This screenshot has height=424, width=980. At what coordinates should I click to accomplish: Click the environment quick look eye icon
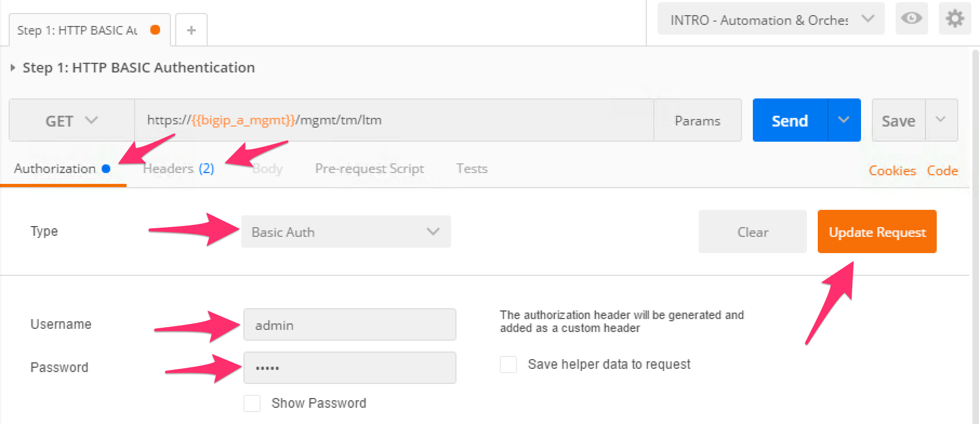point(911,19)
